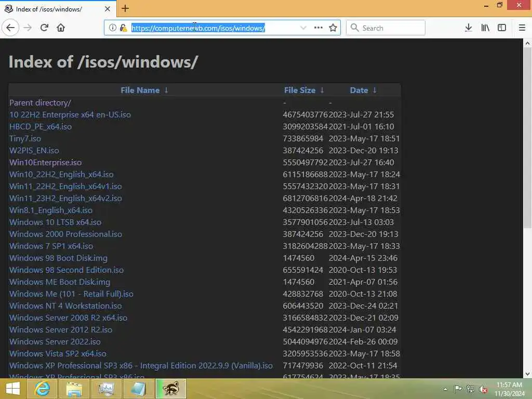Open the Parent directory/ link

(x=40, y=103)
